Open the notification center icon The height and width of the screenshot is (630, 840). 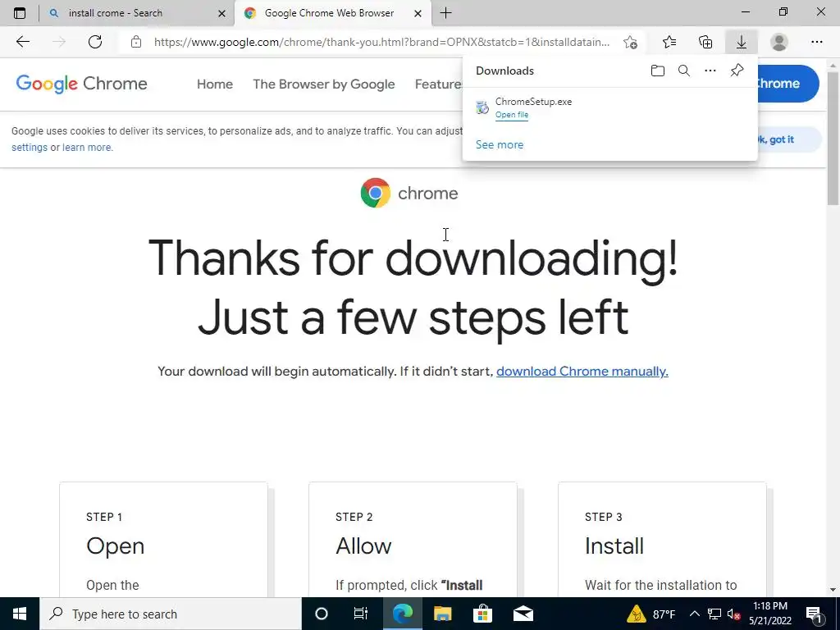pos(814,614)
